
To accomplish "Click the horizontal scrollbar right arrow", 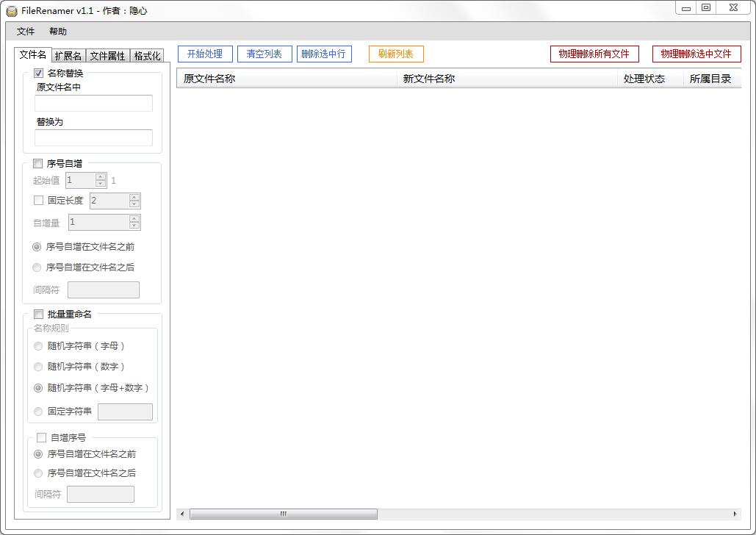I will click(735, 514).
